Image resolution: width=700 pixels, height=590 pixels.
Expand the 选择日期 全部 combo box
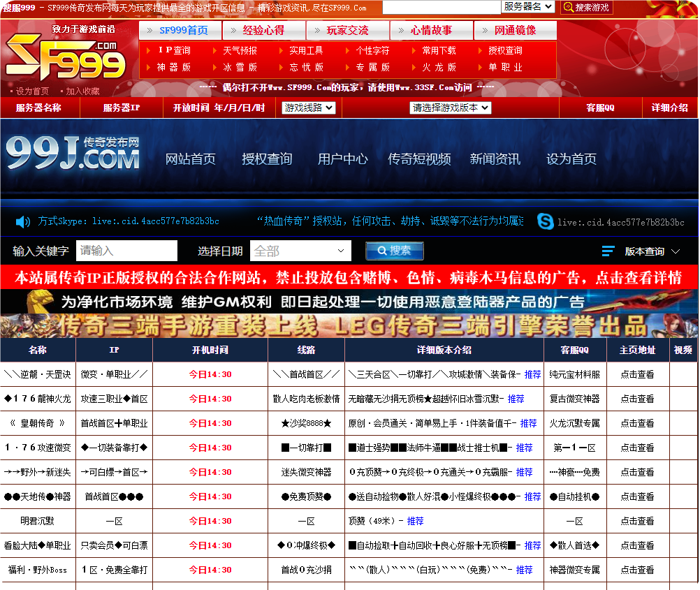300,251
